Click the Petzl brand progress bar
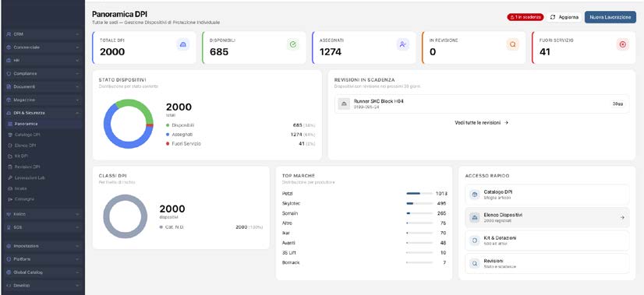This screenshot has width=644, height=295. click(x=419, y=193)
